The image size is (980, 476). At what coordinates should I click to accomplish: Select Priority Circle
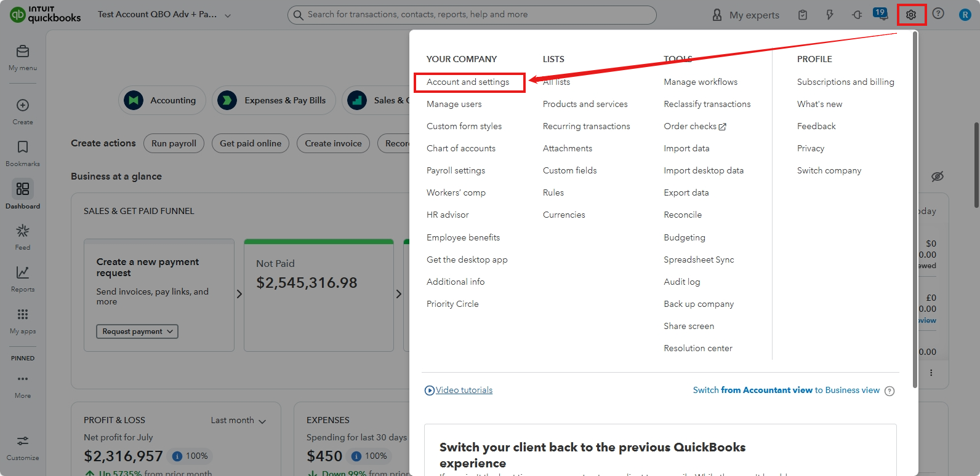(452, 304)
